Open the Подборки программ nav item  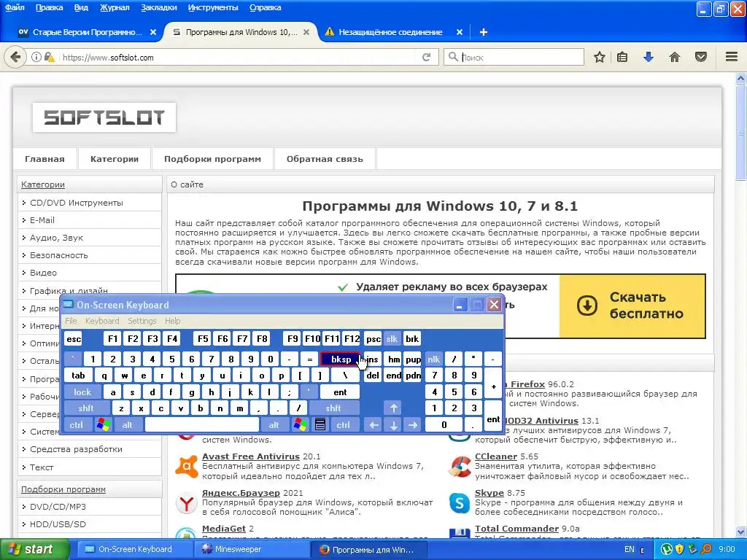(212, 159)
